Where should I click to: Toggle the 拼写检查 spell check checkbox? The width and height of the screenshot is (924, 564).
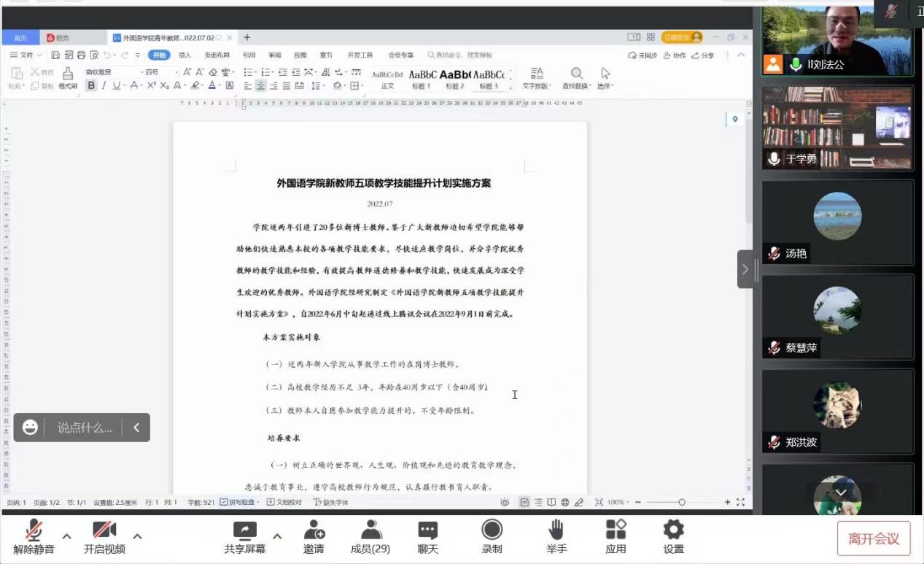[x=224, y=502]
